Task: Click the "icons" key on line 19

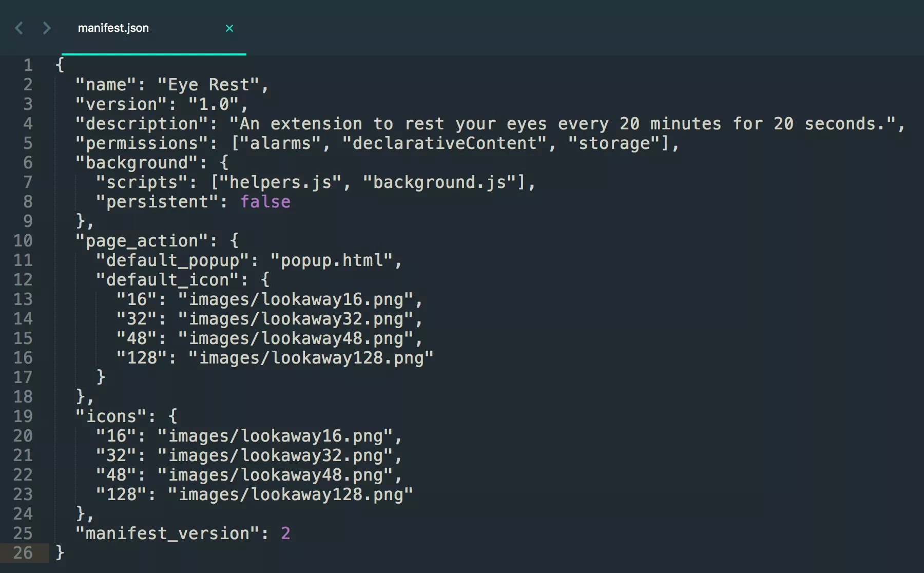Action: (x=111, y=416)
